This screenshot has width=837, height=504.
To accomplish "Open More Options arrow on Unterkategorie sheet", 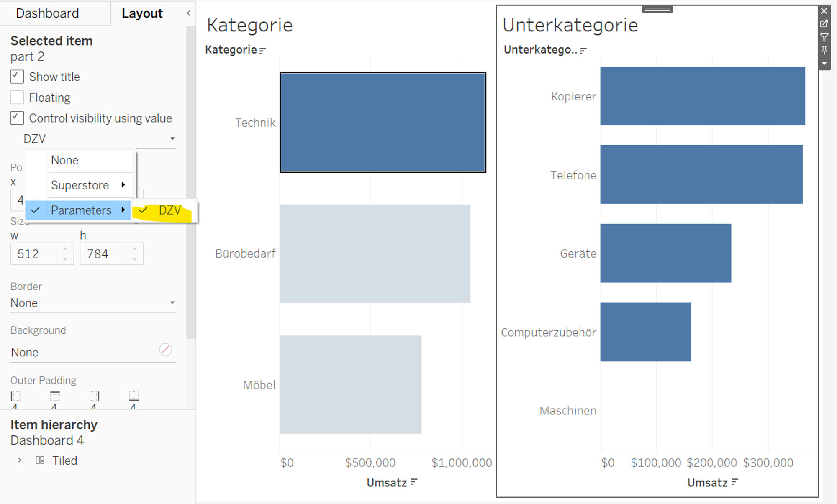I will click(x=824, y=64).
